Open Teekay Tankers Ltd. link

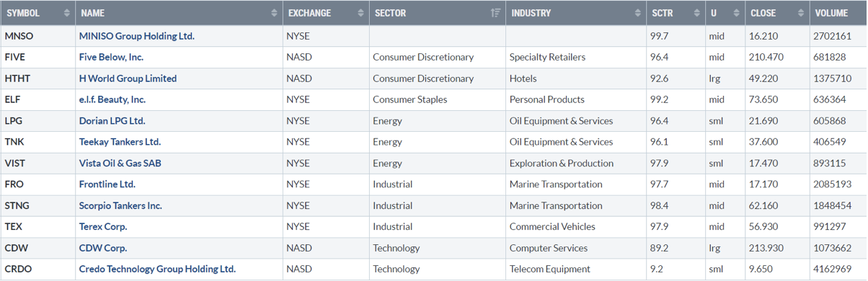[120, 142]
